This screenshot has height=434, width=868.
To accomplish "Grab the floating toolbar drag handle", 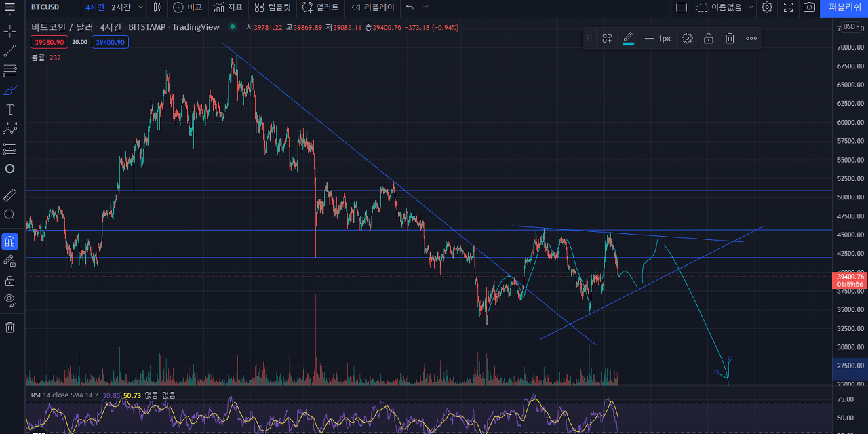I will point(589,39).
